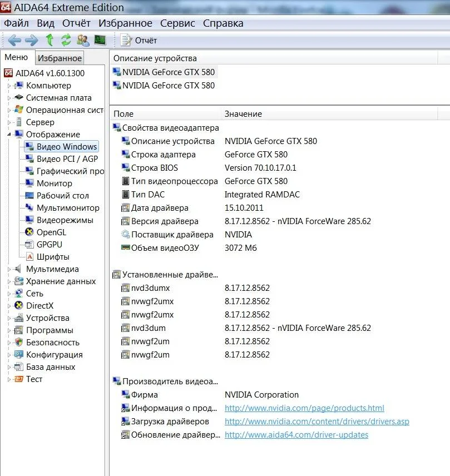Collapse the Отображение tree node

tap(9, 135)
